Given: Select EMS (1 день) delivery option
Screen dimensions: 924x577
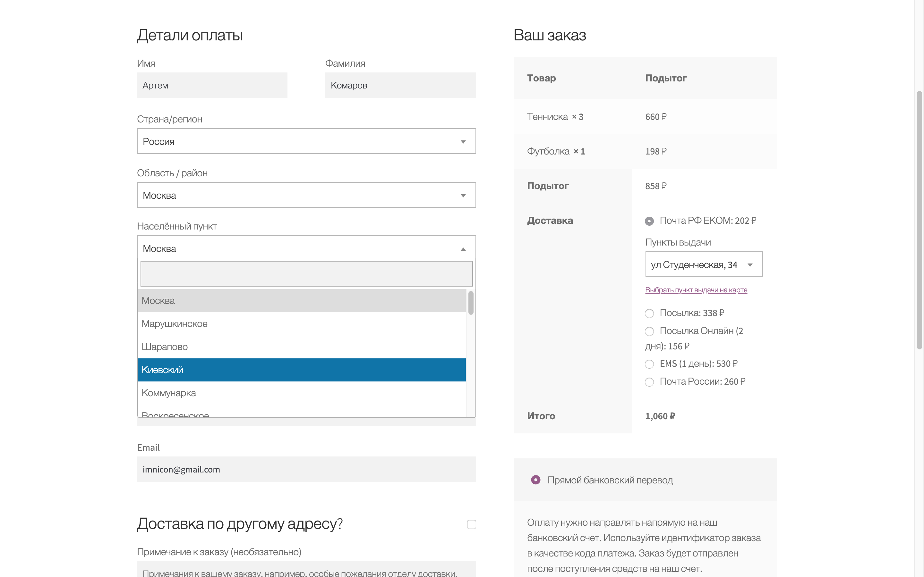Looking at the screenshot, I should pos(649,364).
